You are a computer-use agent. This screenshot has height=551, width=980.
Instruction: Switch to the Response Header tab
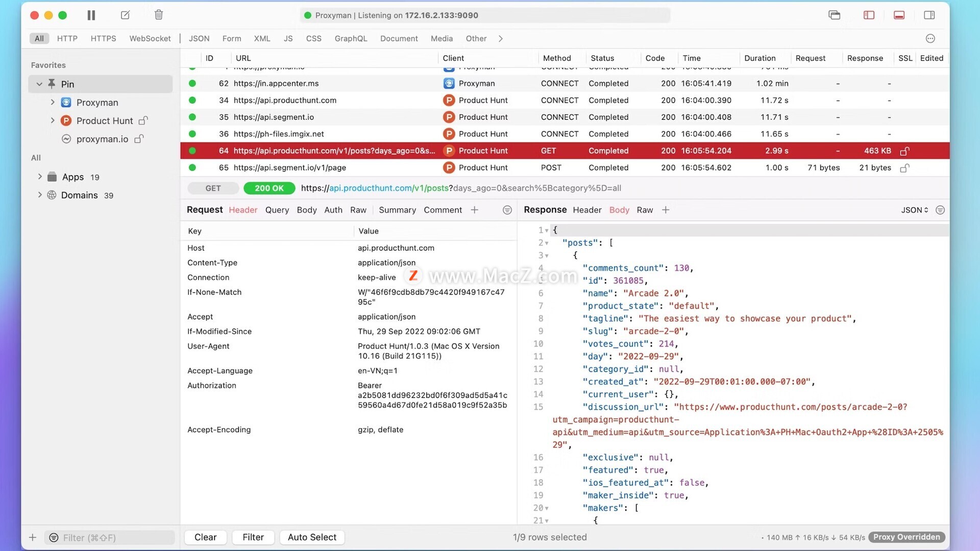pos(587,210)
